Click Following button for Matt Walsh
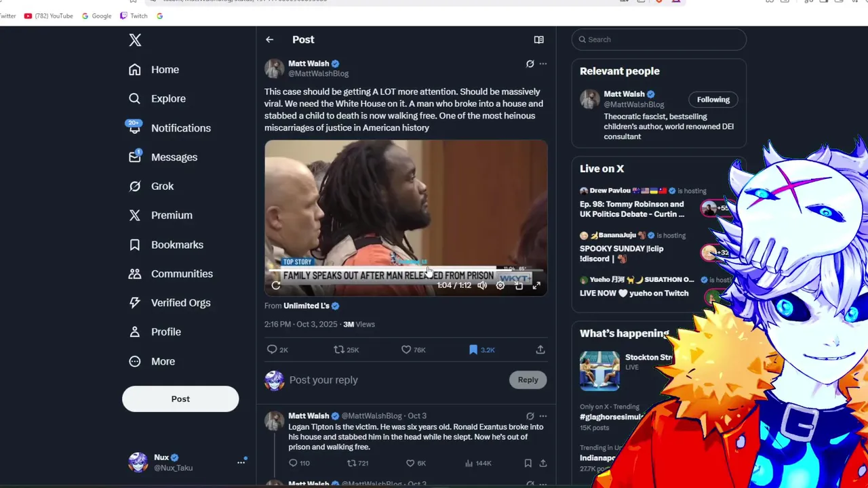This screenshot has height=488, width=868. pyautogui.click(x=713, y=100)
